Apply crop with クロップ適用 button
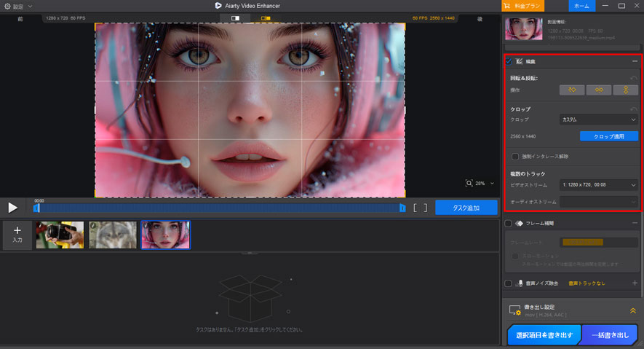644x349 pixels. 608,136
